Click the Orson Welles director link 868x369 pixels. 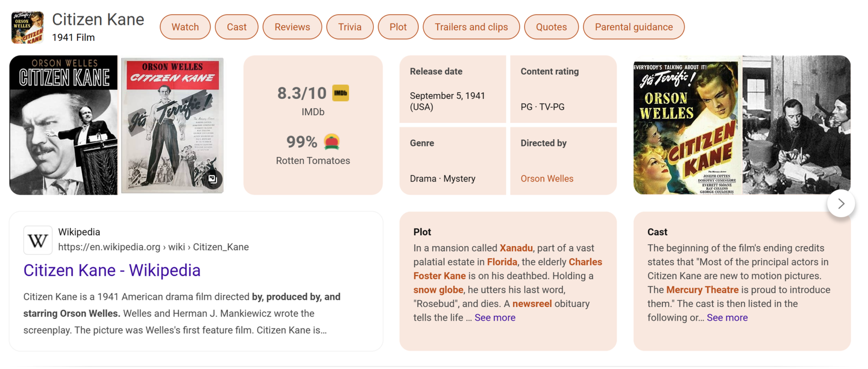coord(547,178)
